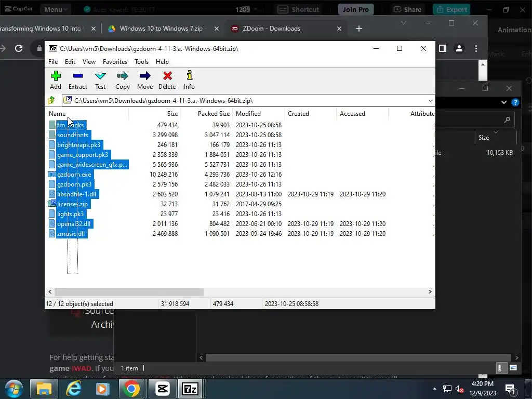Click the Windows Start button

pyautogui.click(x=14, y=389)
